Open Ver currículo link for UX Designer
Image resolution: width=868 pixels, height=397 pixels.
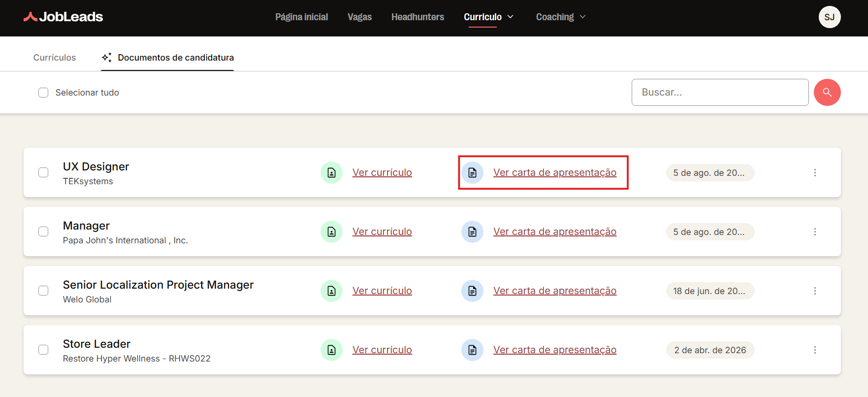(382, 172)
